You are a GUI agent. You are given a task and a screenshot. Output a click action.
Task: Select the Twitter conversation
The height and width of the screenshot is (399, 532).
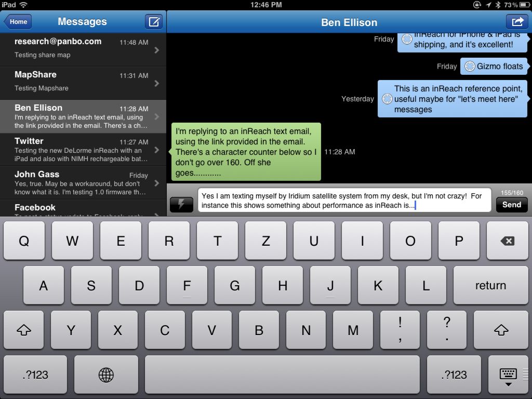click(83, 150)
